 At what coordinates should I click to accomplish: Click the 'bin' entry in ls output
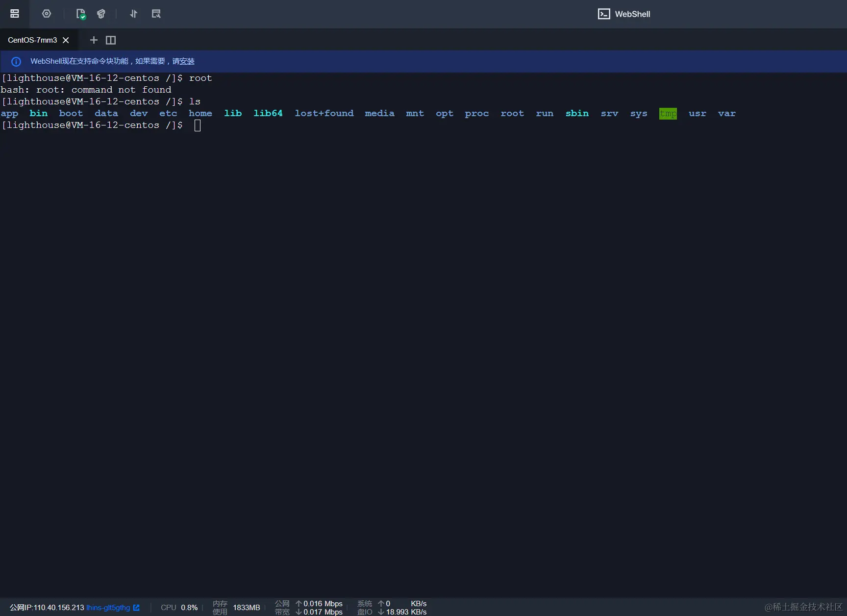(38, 114)
